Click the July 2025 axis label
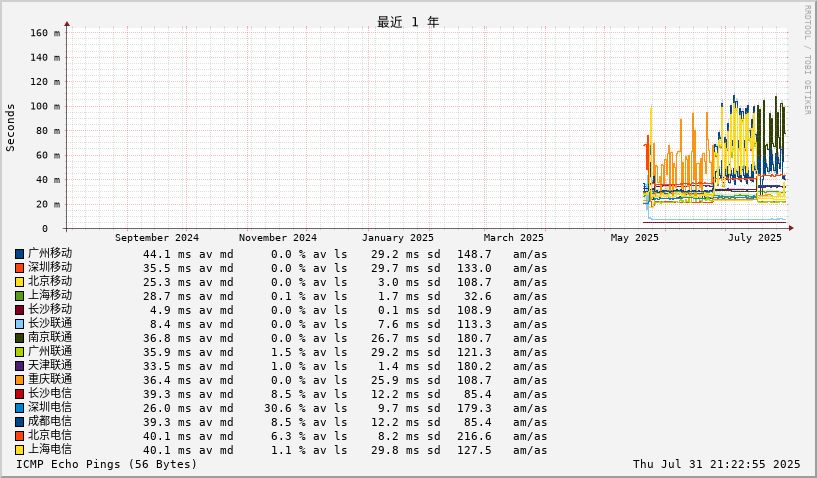Viewport: 817px width, 478px height. coord(755,238)
